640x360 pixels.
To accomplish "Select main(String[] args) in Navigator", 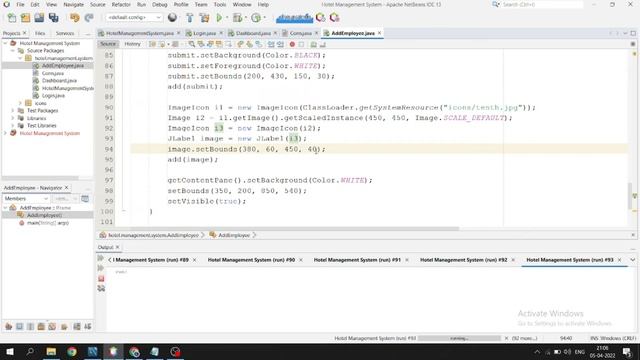I will click(x=48, y=223).
